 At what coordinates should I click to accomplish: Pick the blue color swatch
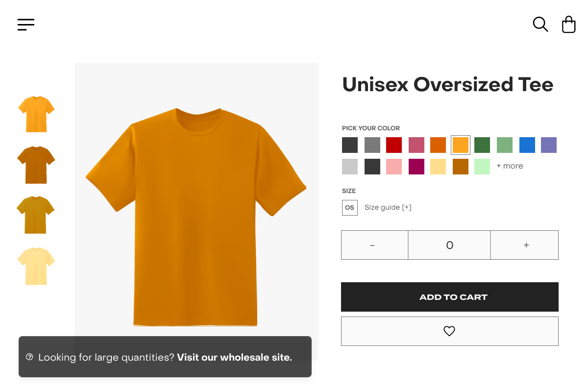527,145
